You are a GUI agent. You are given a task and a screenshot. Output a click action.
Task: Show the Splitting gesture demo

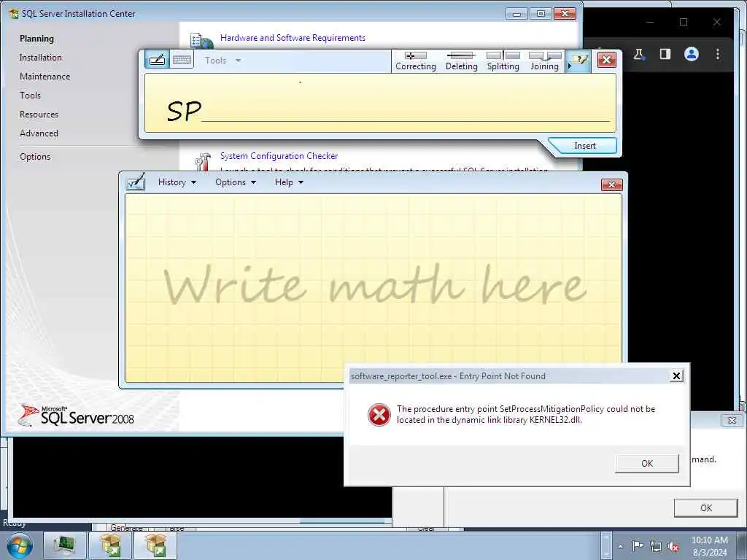[503, 61]
